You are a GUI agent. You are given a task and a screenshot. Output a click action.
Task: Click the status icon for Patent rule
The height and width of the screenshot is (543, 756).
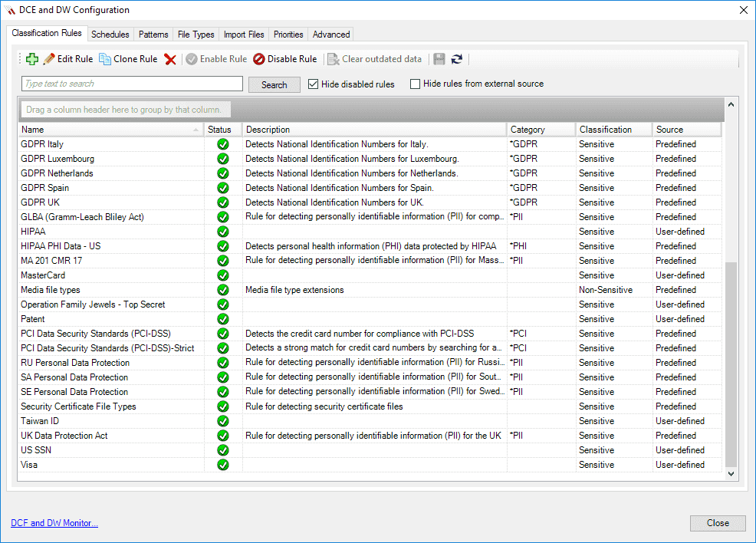pos(223,319)
